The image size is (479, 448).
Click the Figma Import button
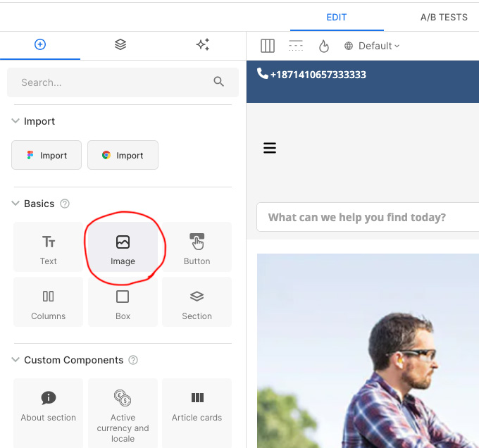tap(46, 155)
